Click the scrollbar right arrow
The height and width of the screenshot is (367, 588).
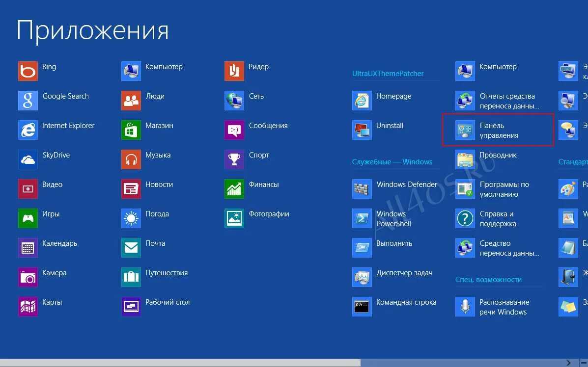pos(569,363)
